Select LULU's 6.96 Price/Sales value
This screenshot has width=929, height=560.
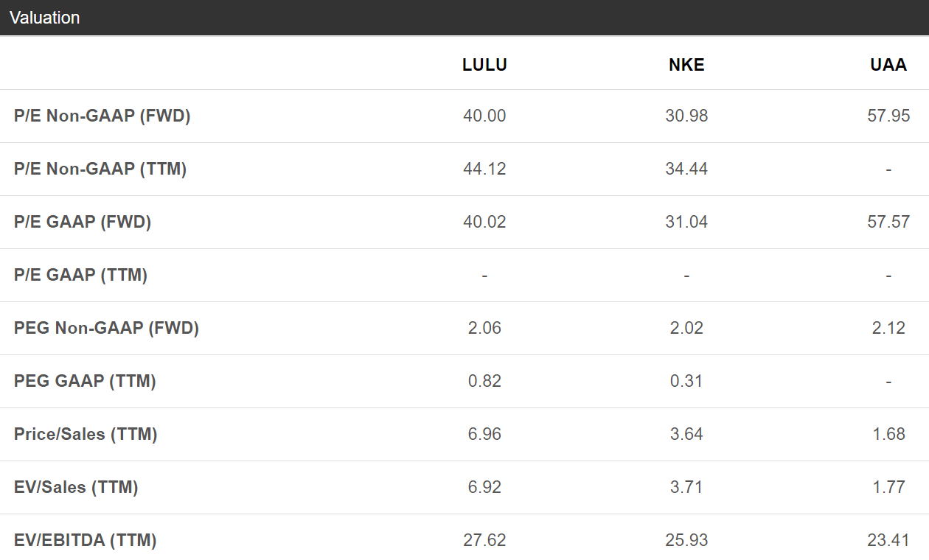point(484,434)
